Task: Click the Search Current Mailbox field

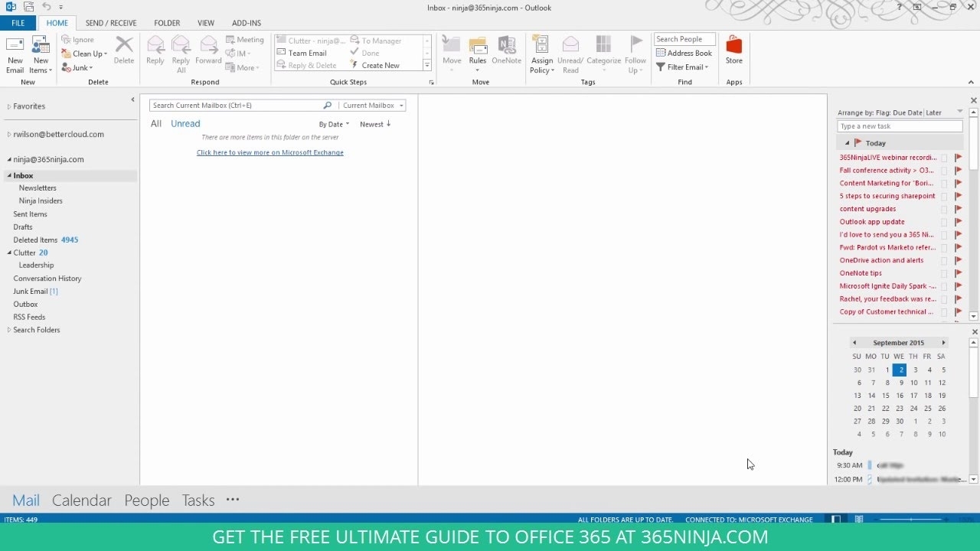Action: [x=235, y=106]
